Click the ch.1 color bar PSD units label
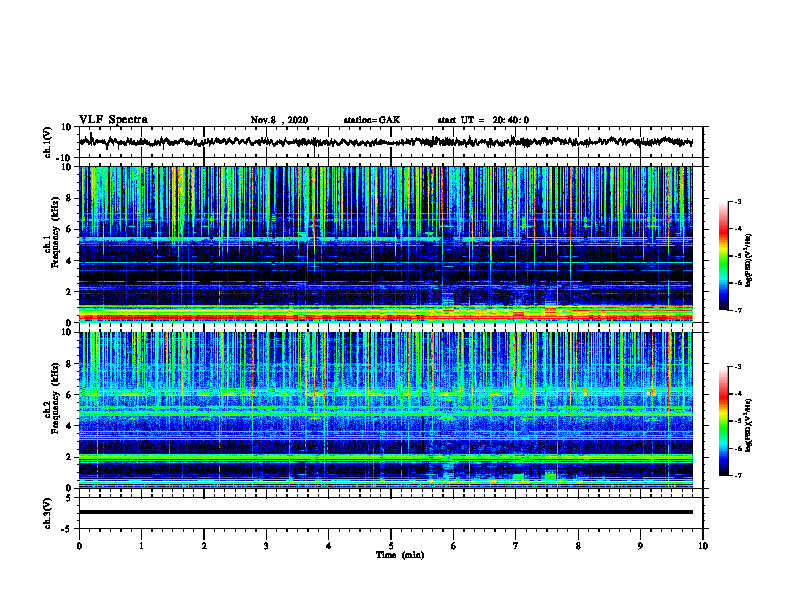 point(749,261)
